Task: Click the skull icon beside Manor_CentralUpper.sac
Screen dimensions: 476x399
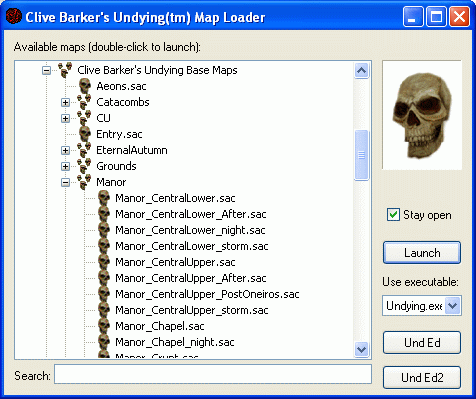Action: [104, 262]
